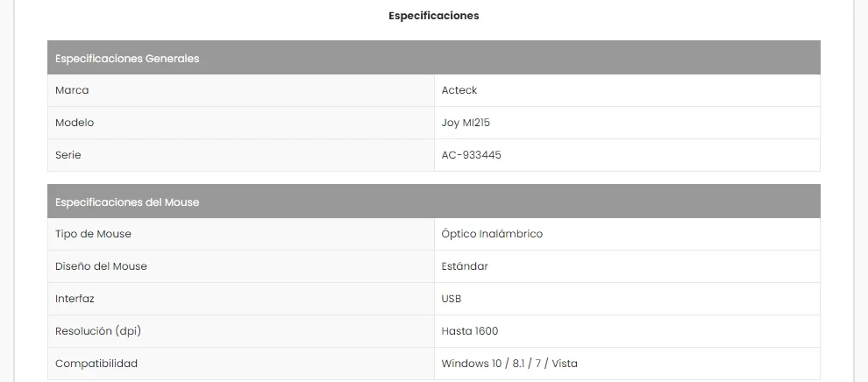This screenshot has height=382, width=868.
Task: Select the 'Resolución (dpi)' label cell
Action: coord(98,331)
